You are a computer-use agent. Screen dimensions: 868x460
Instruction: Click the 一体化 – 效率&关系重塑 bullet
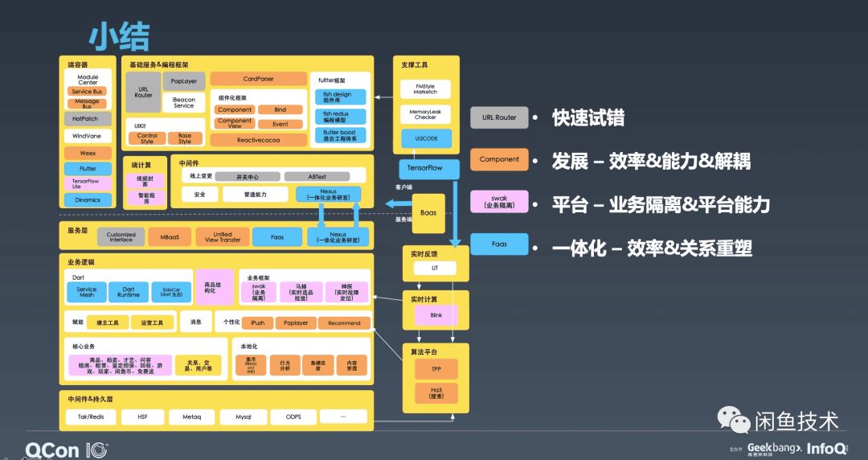point(652,248)
